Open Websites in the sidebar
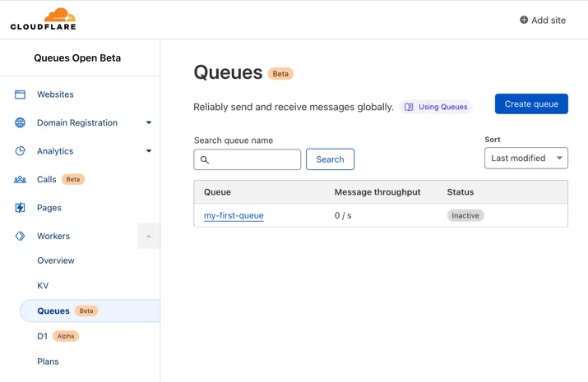Viewport: 588px width, 382px height. point(55,94)
